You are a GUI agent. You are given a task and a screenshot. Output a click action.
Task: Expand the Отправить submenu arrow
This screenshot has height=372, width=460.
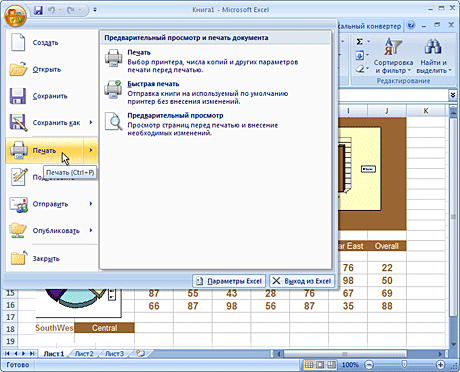pos(91,204)
